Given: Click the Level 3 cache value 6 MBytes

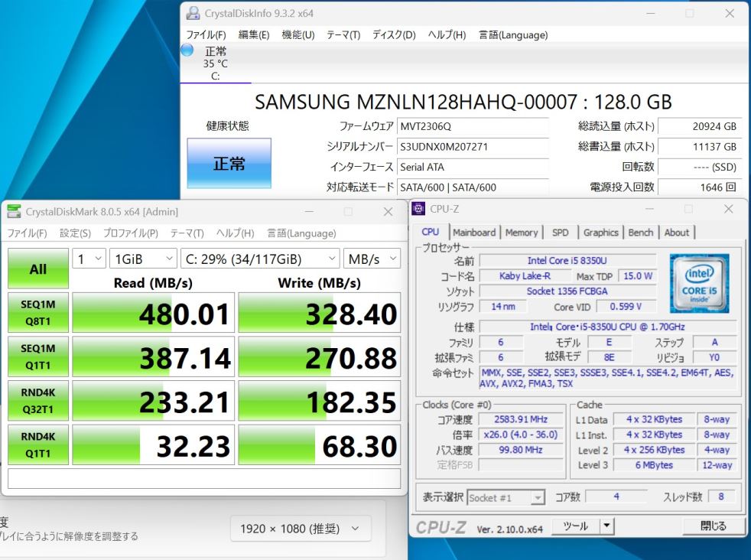Looking at the screenshot, I should point(654,465).
